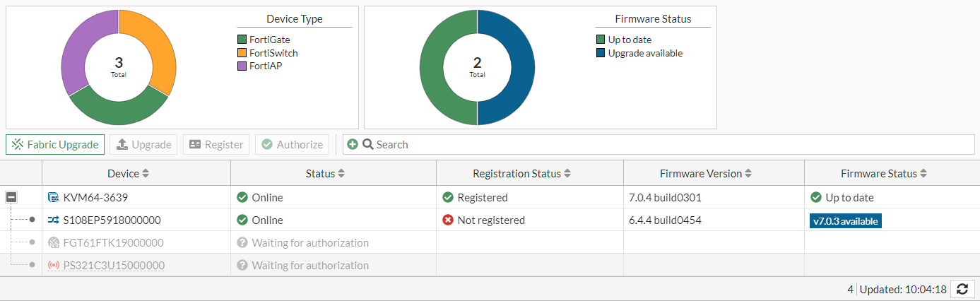Sort by the Device column
Image resolution: width=980 pixels, height=301 pixels.
(x=128, y=174)
